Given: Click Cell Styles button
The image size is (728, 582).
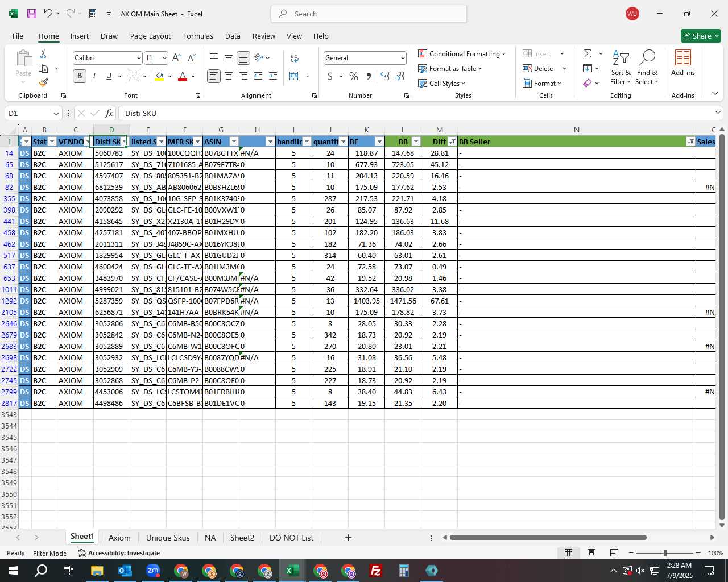Looking at the screenshot, I should [x=442, y=83].
